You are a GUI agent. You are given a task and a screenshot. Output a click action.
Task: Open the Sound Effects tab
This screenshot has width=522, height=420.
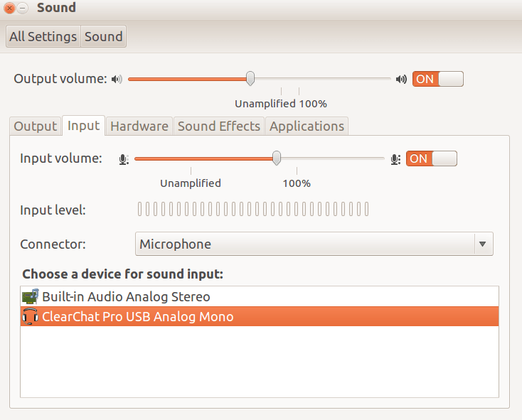(x=219, y=126)
